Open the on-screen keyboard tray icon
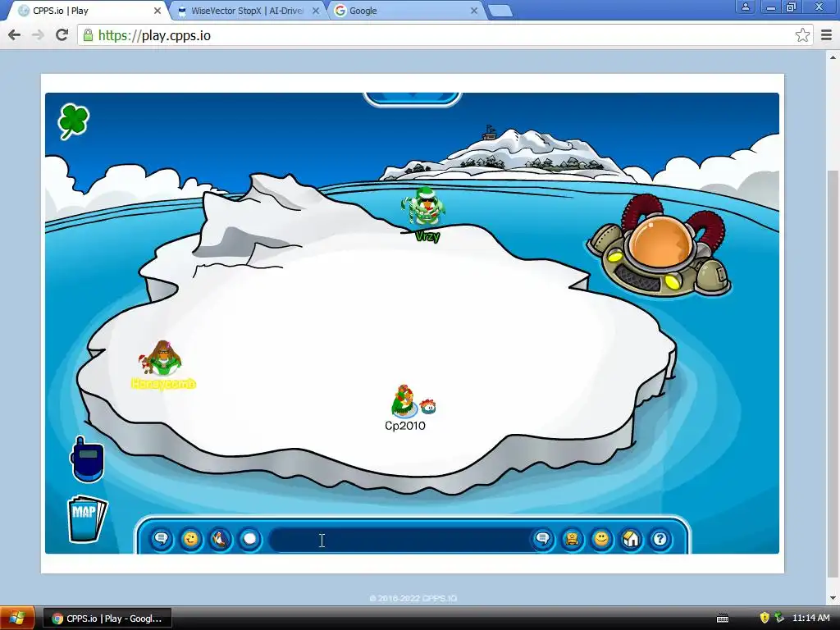The width and height of the screenshot is (840, 630). click(722, 619)
